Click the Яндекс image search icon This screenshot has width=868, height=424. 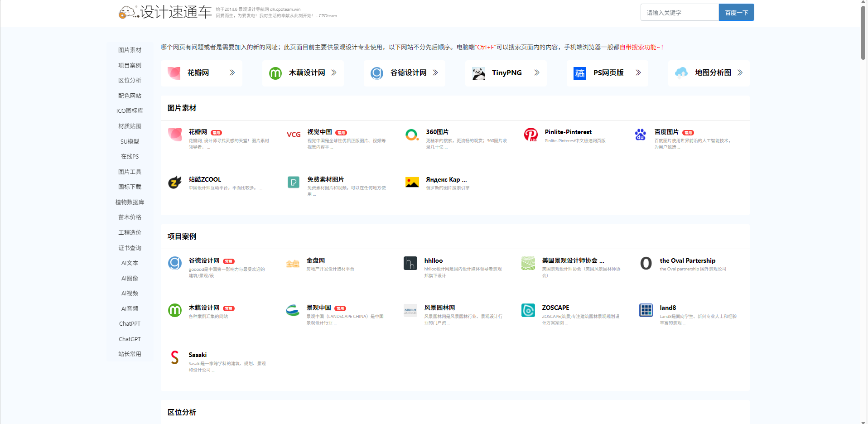point(412,182)
